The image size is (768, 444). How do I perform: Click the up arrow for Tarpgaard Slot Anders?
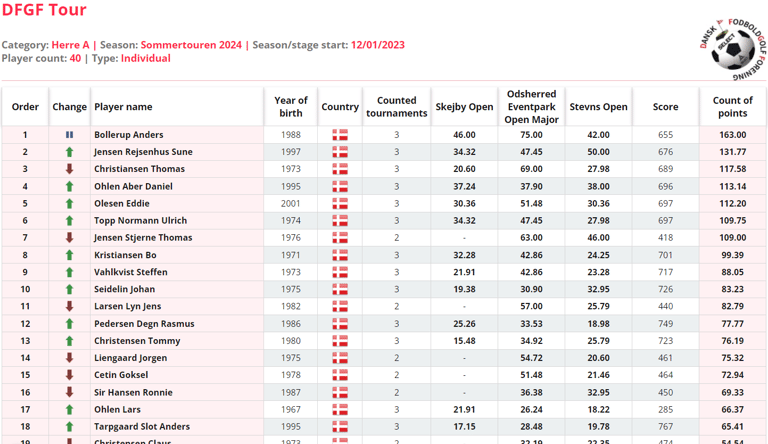pos(70,426)
